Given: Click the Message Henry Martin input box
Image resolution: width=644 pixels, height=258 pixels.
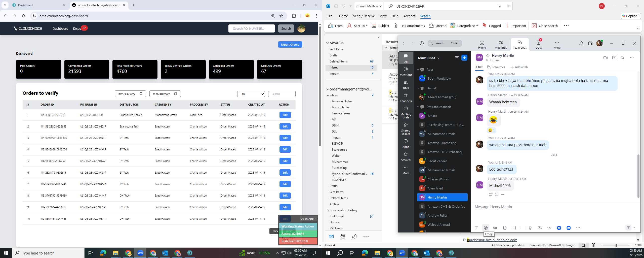Looking at the screenshot, I should point(555,207).
